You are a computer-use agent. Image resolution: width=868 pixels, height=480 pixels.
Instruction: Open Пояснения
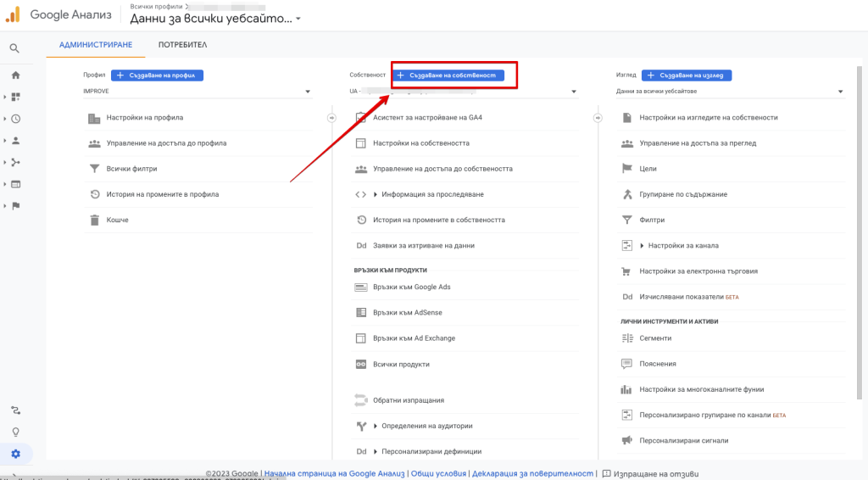pos(658,364)
